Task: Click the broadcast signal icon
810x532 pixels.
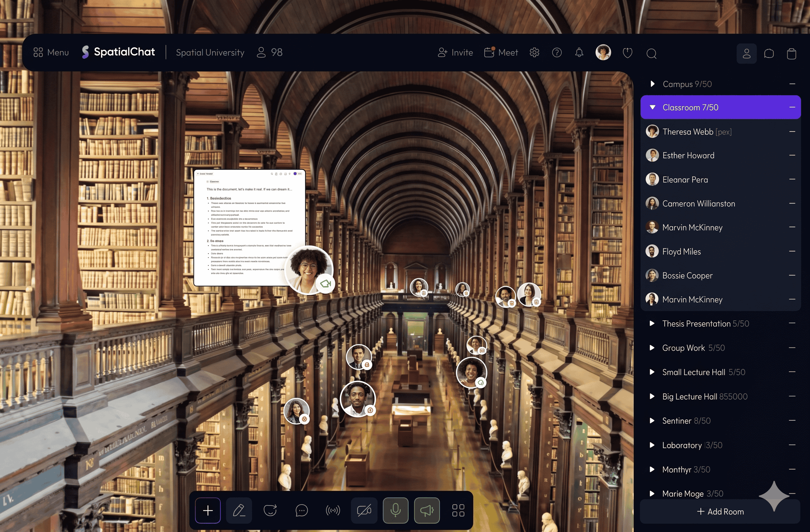Action: 333,510
